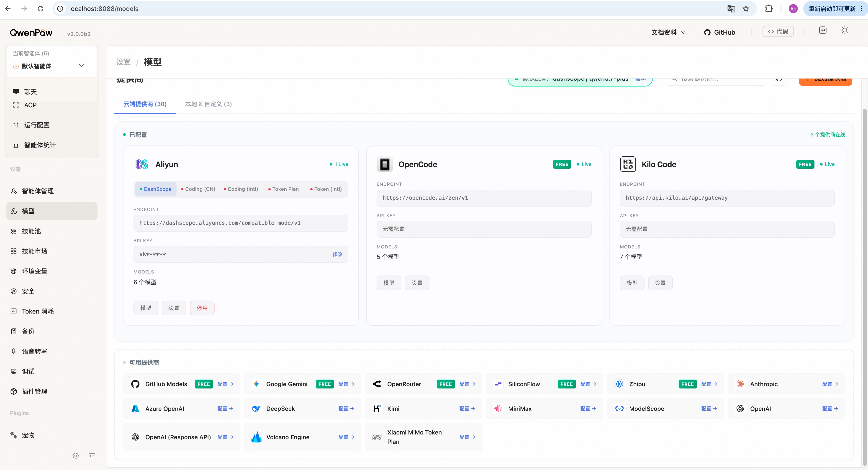The width and height of the screenshot is (868, 470).
Task: Click the DeepSeek whale logo
Action: 257,409
